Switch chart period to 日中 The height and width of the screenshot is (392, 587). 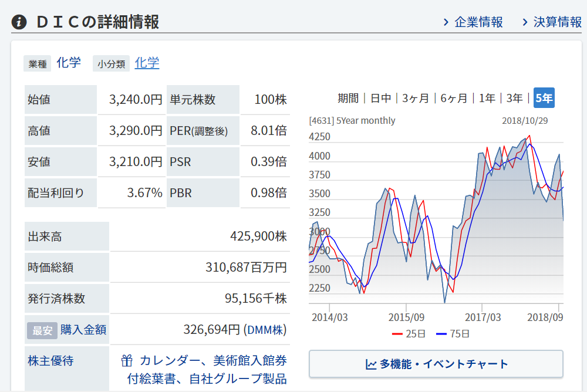[380, 98]
